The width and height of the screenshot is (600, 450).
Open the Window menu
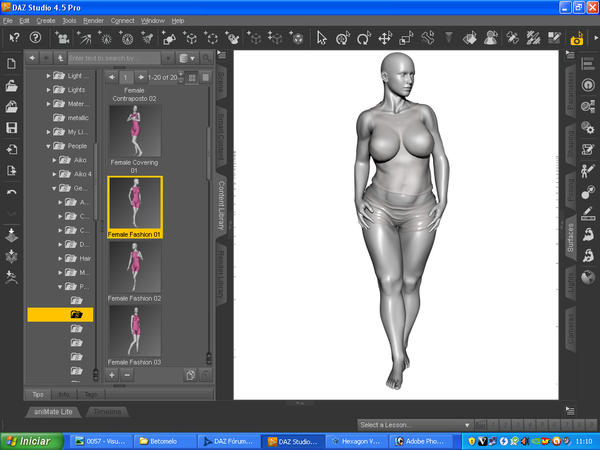pos(152,21)
